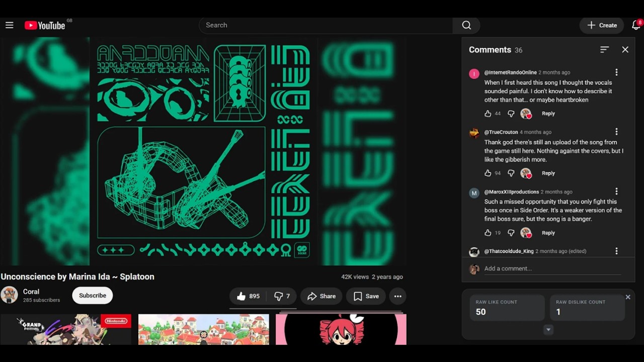644x362 pixels.
Task: Open the Coral channel name link
Action: [x=31, y=292]
